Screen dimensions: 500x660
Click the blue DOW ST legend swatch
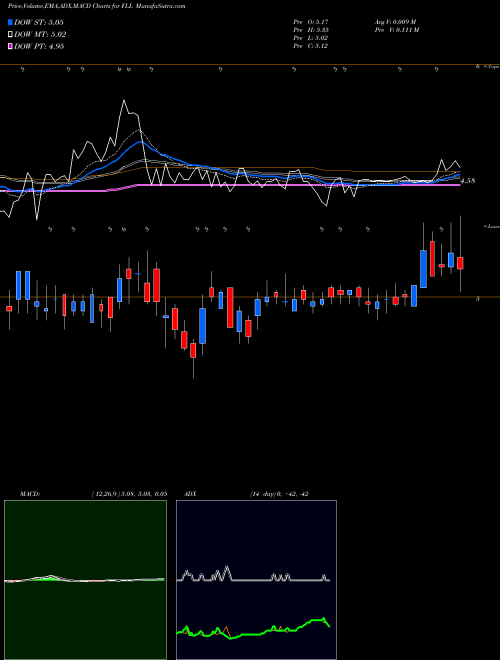pyautogui.click(x=11, y=22)
